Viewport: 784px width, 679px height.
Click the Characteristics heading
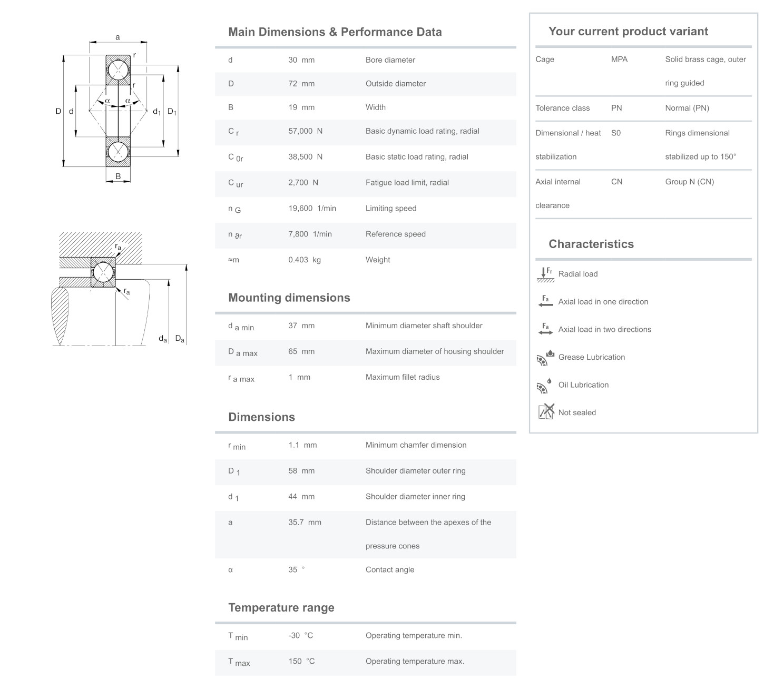point(591,244)
